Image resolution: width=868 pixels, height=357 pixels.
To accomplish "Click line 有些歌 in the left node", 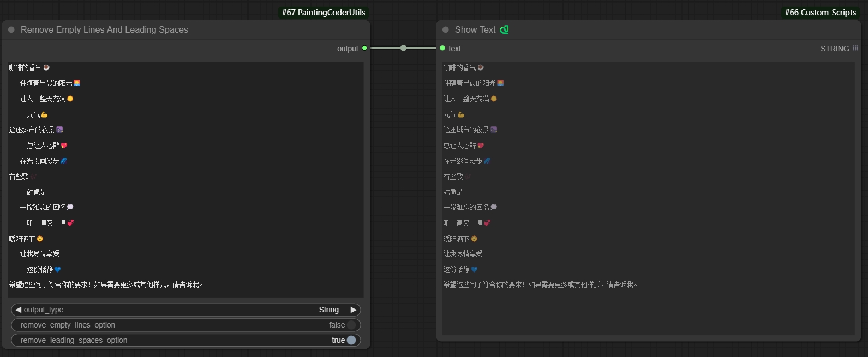I will coord(23,177).
